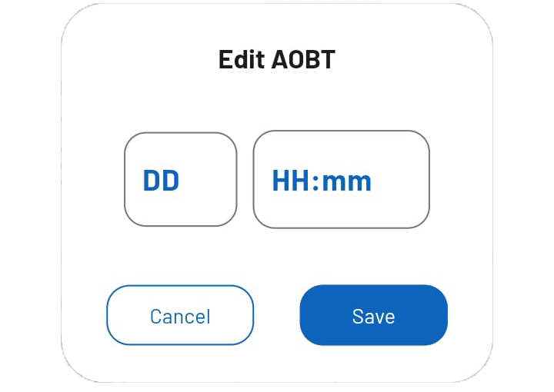This screenshot has height=392, width=554.
Task: Focus the HH:mm time input field
Action: tap(341, 179)
